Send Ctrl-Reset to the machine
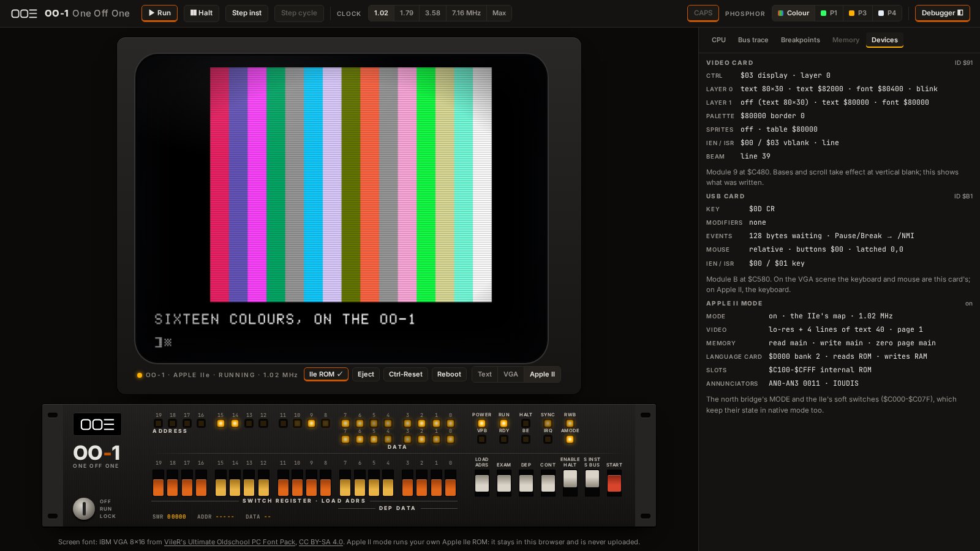This screenshot has width=980, height=551. tap(405, 374)
